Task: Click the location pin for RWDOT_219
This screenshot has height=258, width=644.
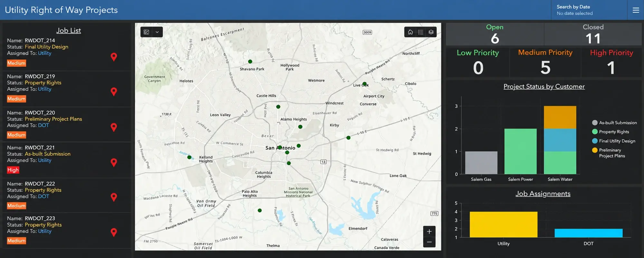Action: pos(114,92)
